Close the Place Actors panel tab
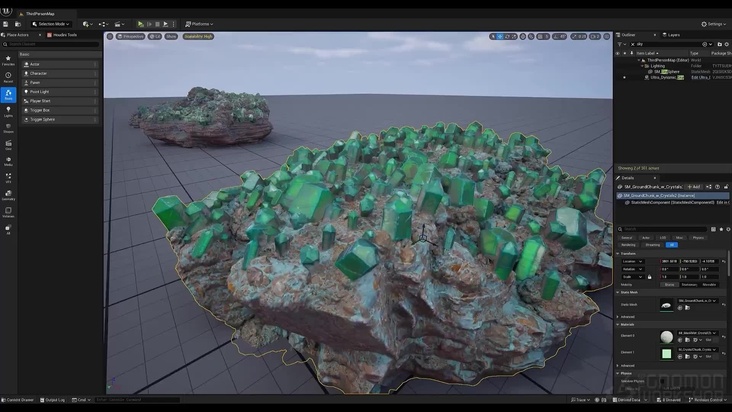This screenshot has width=732, height=412. coord(40,35)
